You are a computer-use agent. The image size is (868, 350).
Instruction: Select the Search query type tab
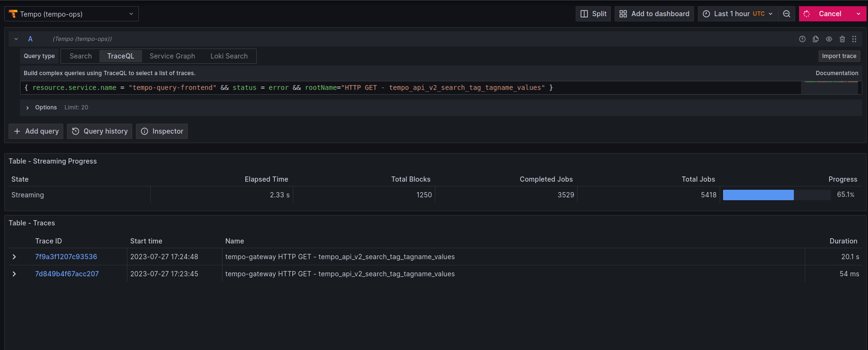(80, 56)
